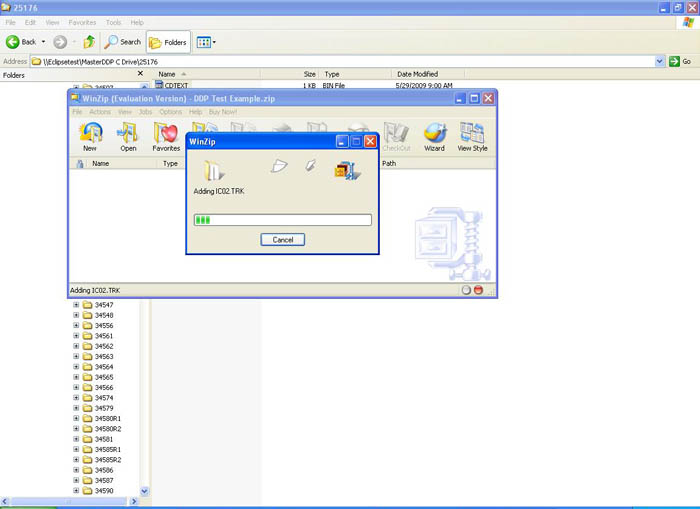Image resolution: width=700 pixels, height=509 pixels.
Task: Open the Back history dropdown arrow
Action: coord(43,42)
